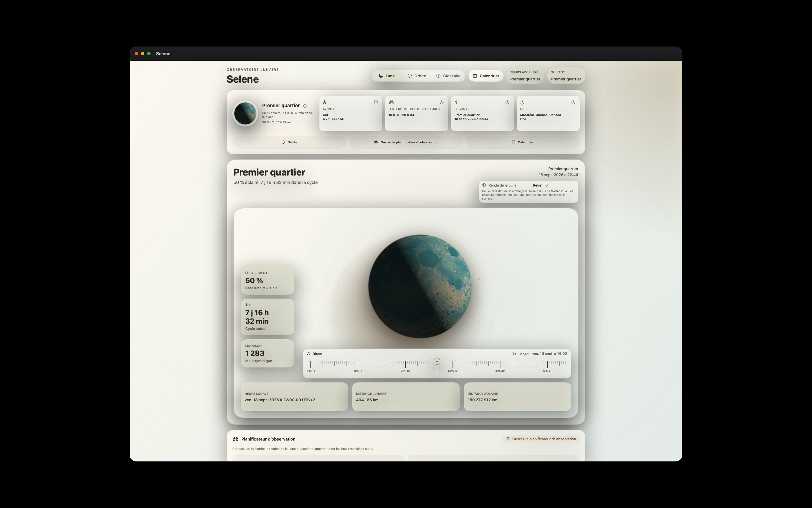Open the Calendrier button in header
The image size is (812, 508).
(486, 76)
